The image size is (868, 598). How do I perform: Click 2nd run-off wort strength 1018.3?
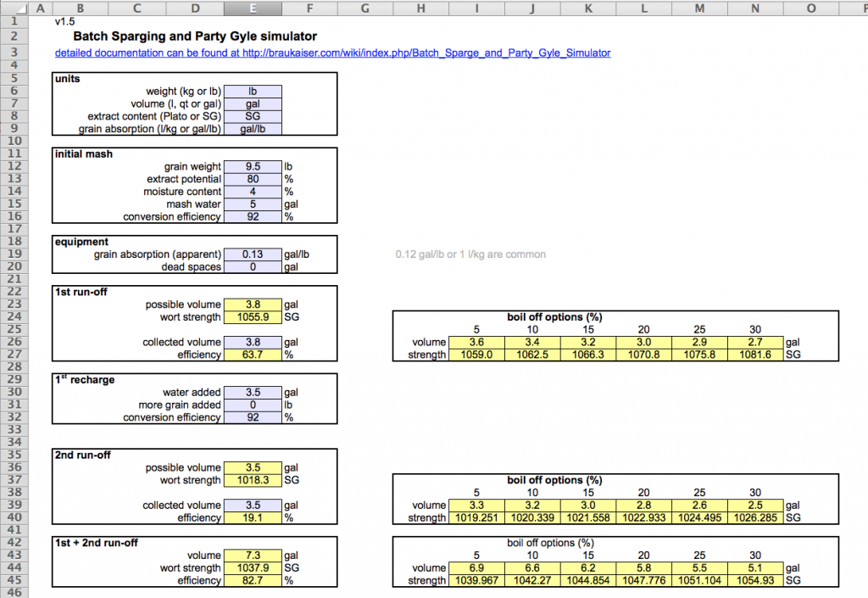253,480
